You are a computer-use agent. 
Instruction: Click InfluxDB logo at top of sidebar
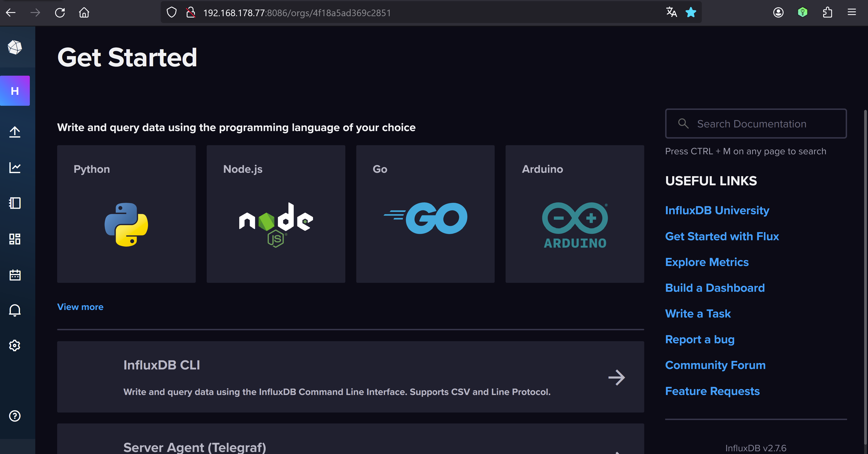[x=15, y=47]
